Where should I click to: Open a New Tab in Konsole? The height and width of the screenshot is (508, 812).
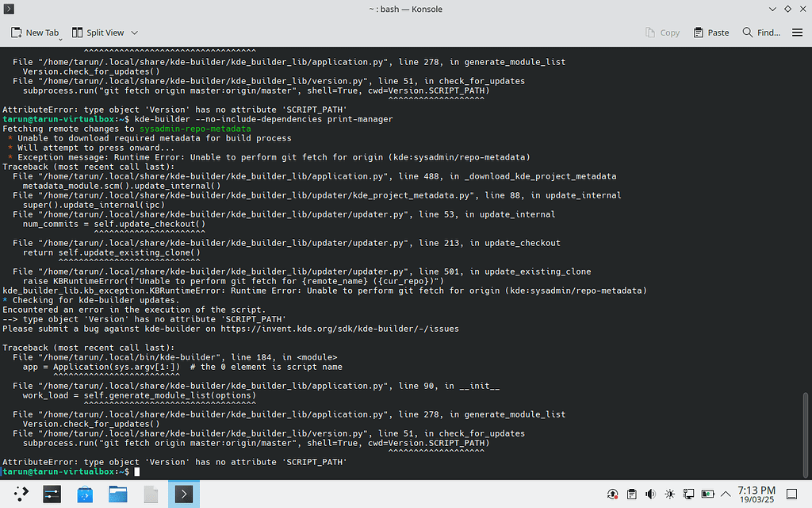tap(35, 33)
